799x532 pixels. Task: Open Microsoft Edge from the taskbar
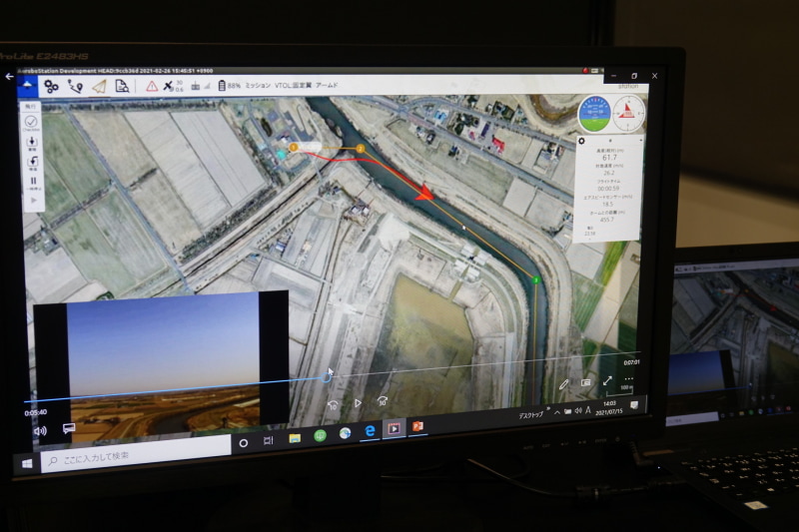[370, 431]
